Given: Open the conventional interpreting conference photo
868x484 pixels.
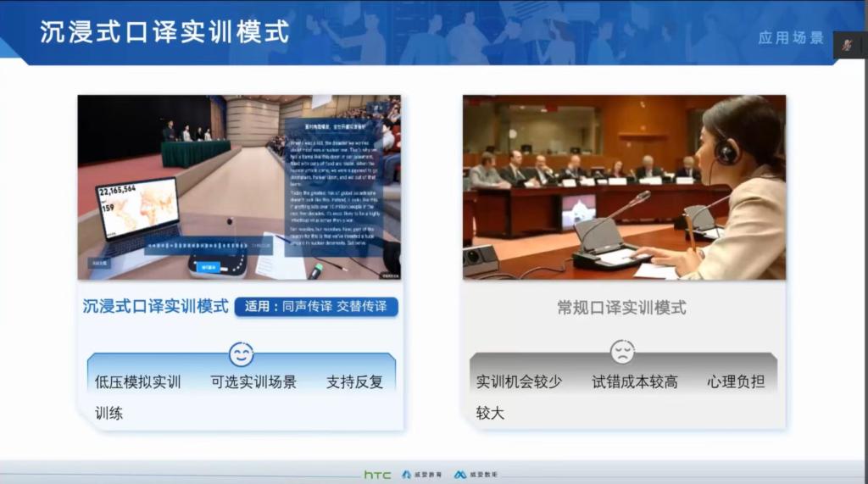Looking at the screenshot, I should coord(624,187).
